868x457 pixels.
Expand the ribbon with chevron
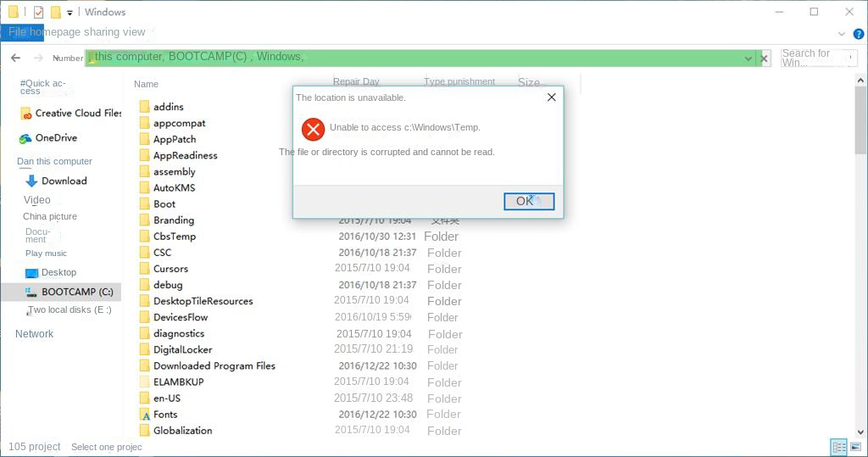click(841, 33)
